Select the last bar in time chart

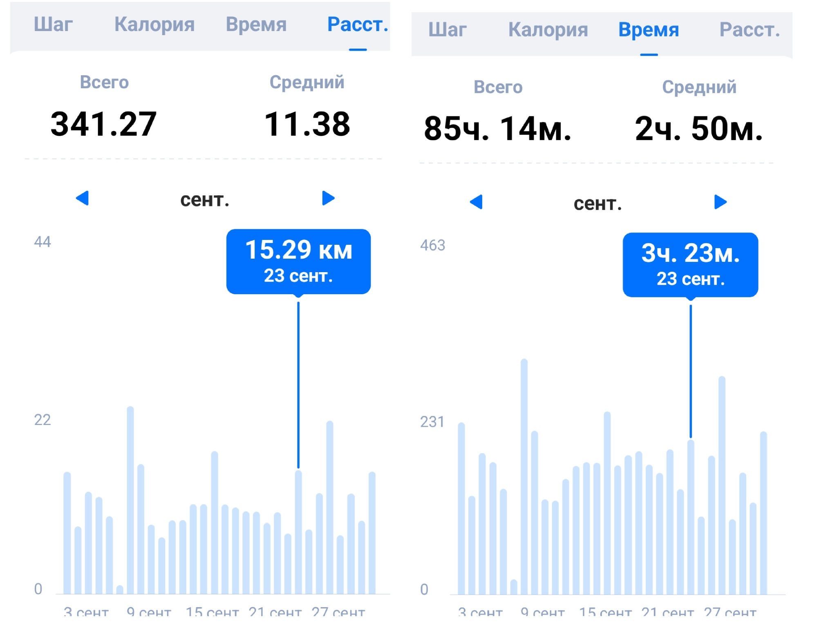[763, 513]
